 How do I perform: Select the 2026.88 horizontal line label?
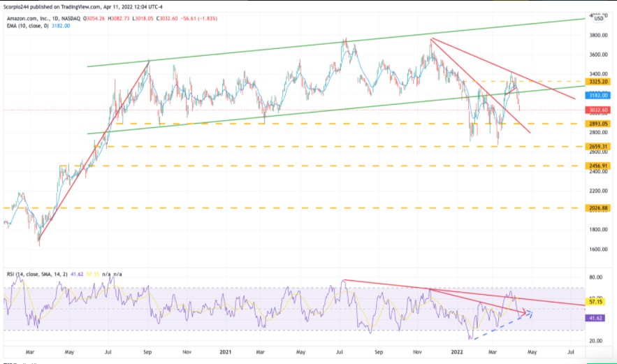[597, 208]
